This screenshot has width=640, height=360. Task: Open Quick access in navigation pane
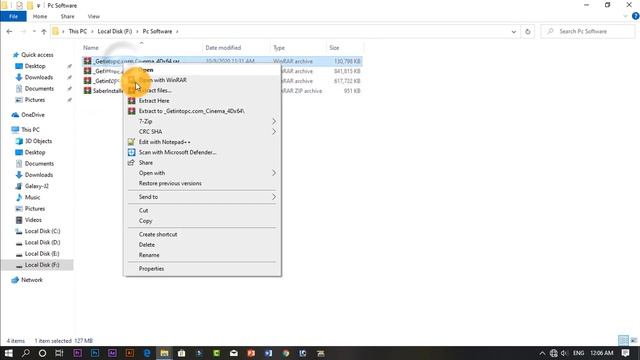click(37, 55)
